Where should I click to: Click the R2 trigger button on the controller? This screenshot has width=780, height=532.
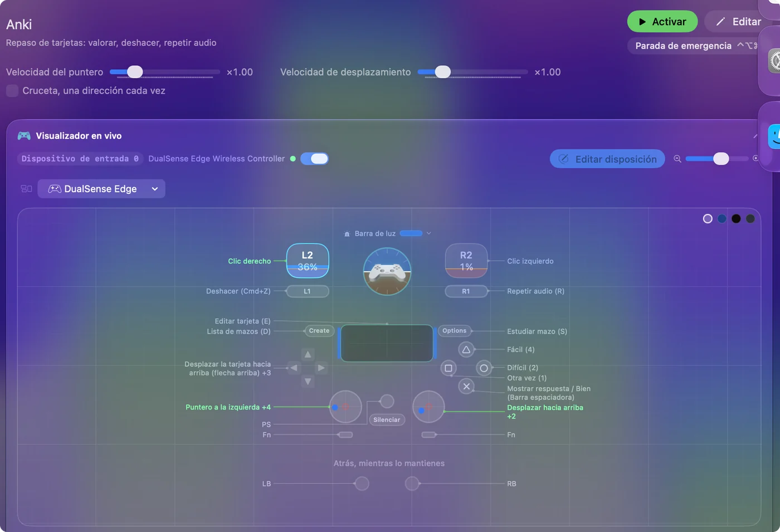466,261
